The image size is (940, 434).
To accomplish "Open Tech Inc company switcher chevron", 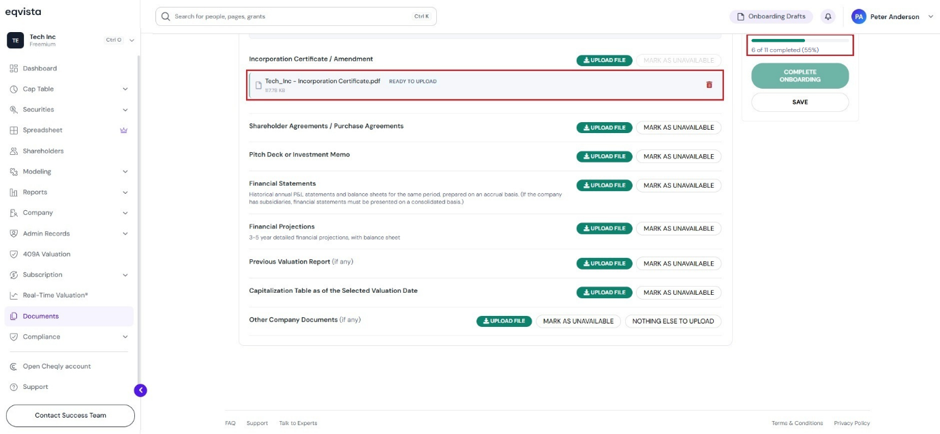I will click(132, 40).
